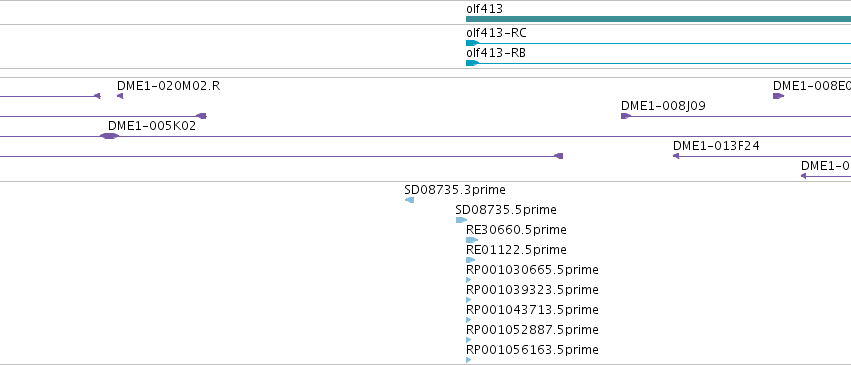Click the RP001052887.5prime label
This screenshot has height=365, width=851.
point(532,330)
